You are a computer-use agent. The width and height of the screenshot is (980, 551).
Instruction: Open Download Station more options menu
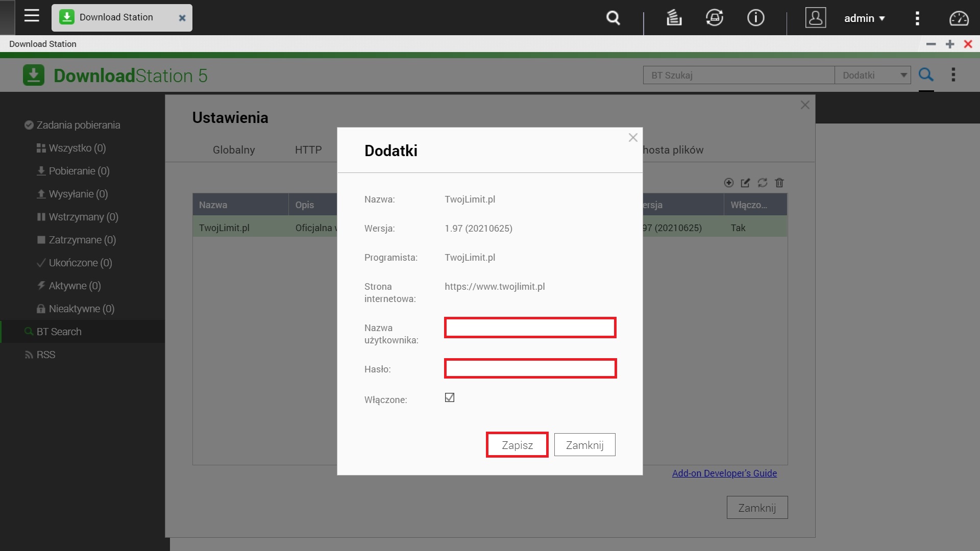click(x=953, y=75)
